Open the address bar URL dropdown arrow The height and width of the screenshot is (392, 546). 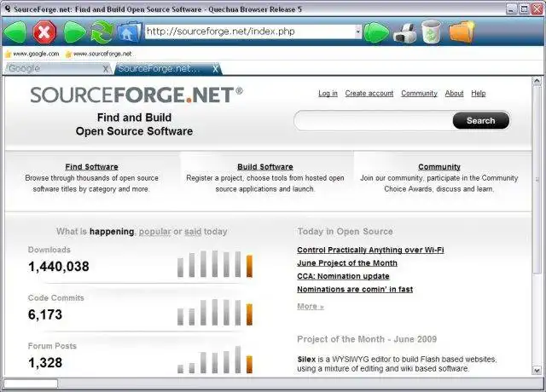coord(358,32)
